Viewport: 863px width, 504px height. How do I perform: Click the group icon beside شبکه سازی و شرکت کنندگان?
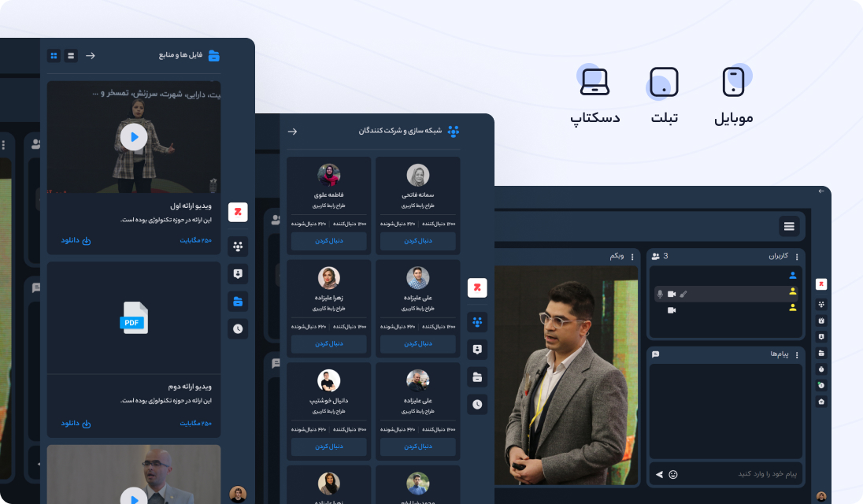[x=454, y=131]
